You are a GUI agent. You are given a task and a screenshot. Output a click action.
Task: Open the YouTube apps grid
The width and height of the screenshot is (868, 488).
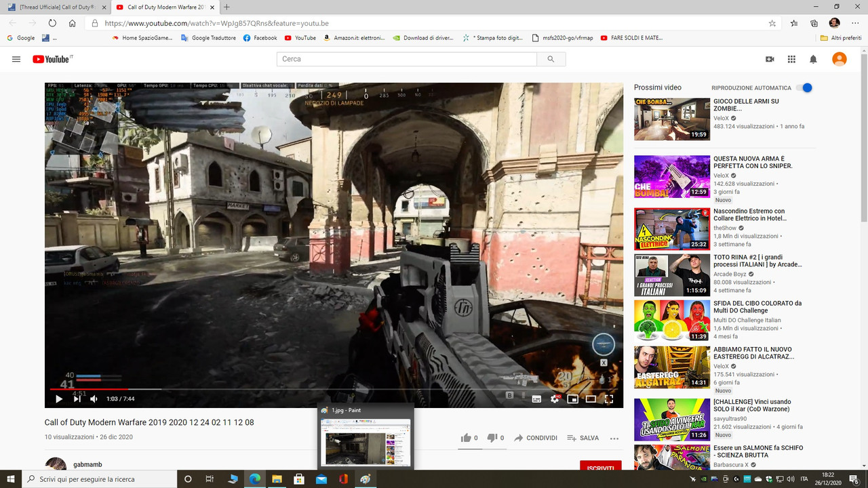[x=791, y=59]
